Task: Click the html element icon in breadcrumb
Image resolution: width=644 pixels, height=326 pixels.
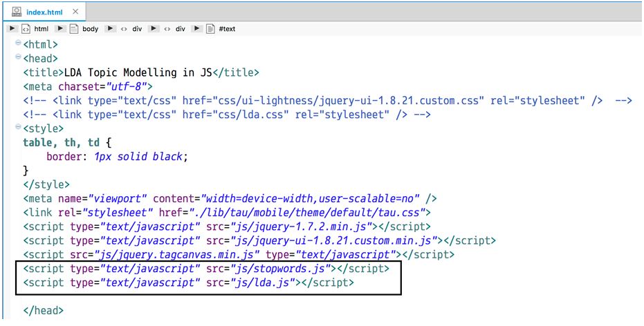Action: coord(26,29)
